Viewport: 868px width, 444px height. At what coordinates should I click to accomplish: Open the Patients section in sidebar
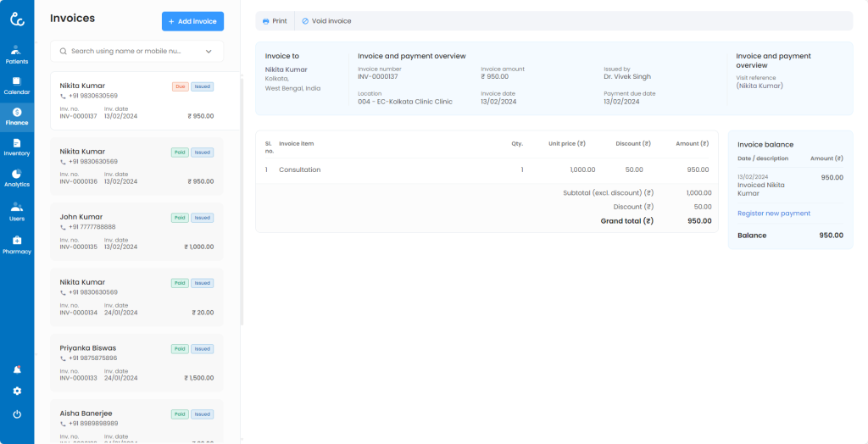point(17,54)
